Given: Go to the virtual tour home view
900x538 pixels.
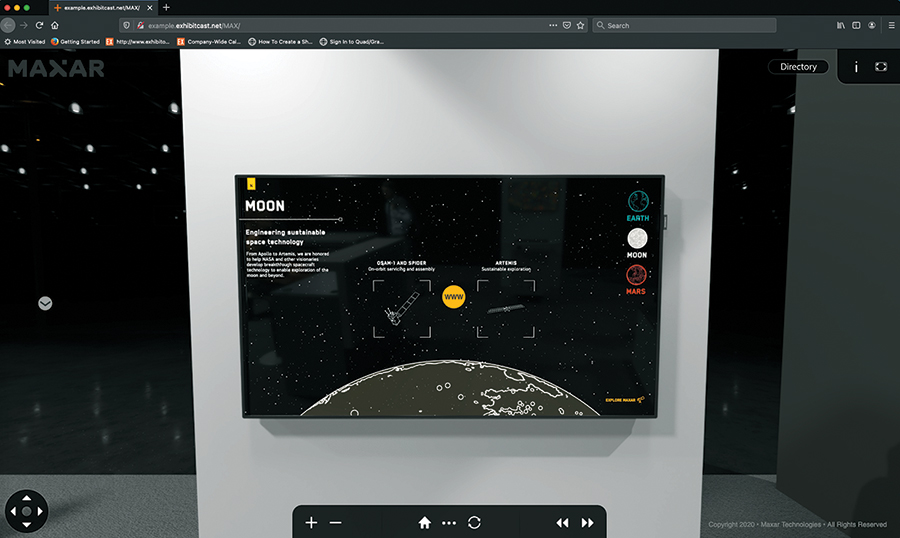Looking at the screenshot, I should pyautogui.click(x=425, y=522).
